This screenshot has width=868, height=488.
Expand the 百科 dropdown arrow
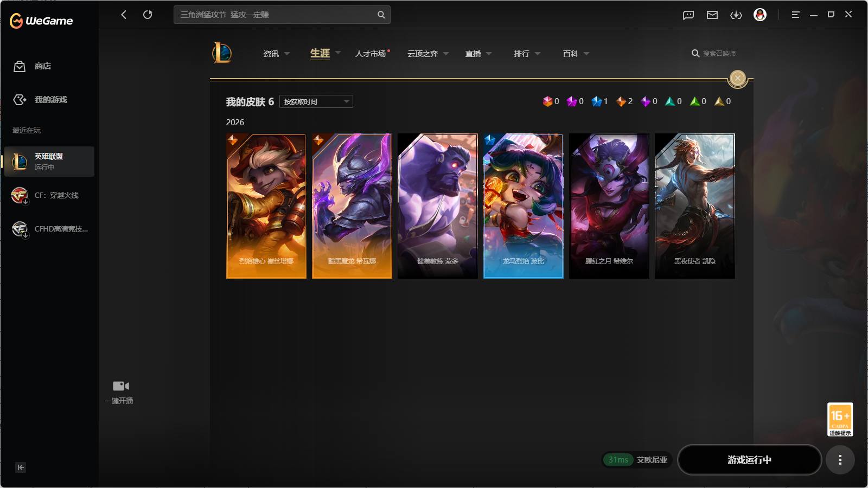coord(586,54)
